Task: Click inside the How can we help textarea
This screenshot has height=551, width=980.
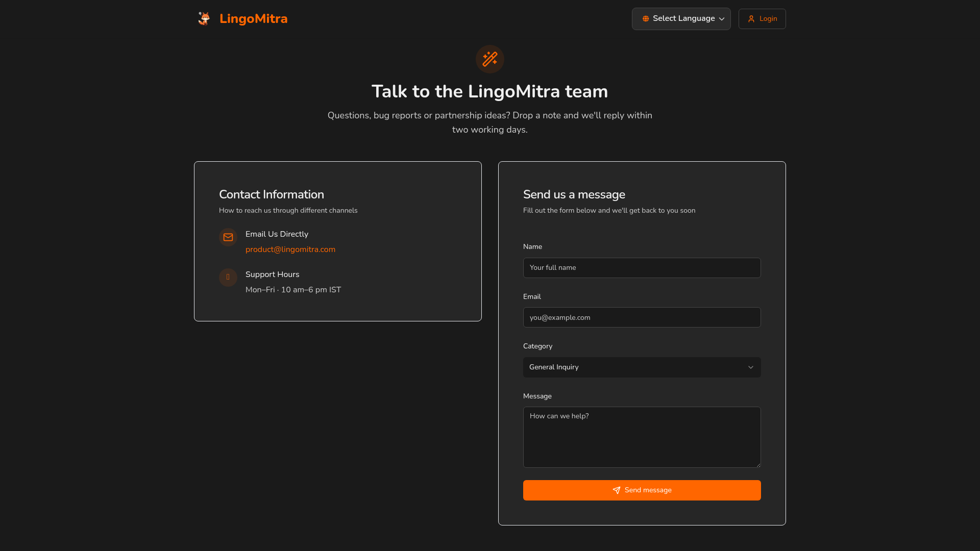Action: (642, 437)
